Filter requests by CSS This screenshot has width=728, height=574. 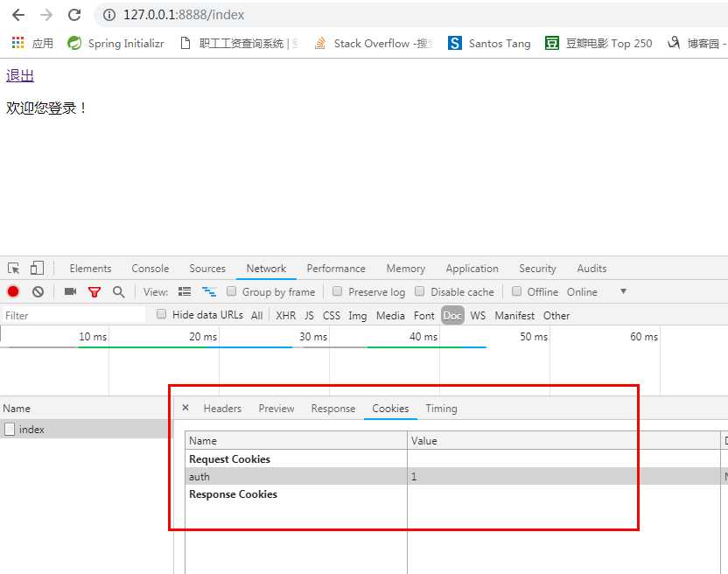[332, 315]
